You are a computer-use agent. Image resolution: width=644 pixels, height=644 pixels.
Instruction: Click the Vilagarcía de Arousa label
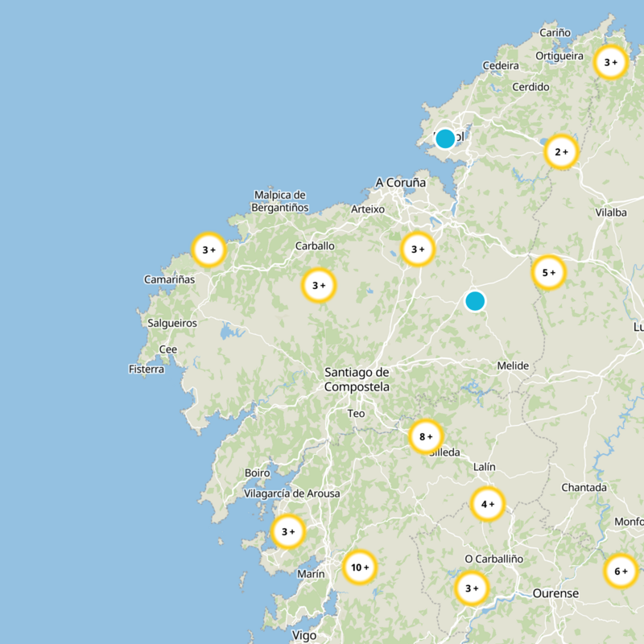(291, 493)
